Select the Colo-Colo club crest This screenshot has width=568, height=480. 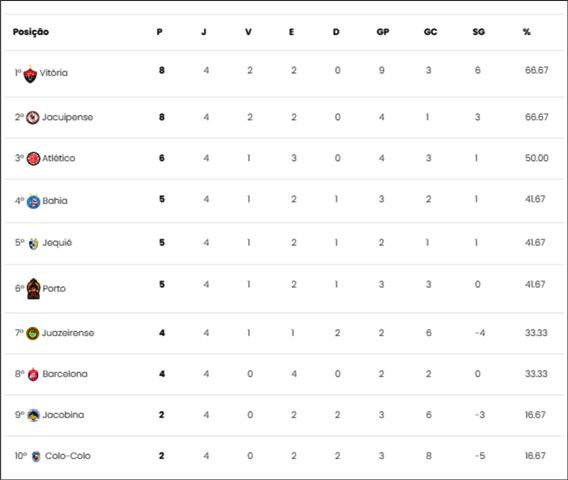click(x=36, y=456)
